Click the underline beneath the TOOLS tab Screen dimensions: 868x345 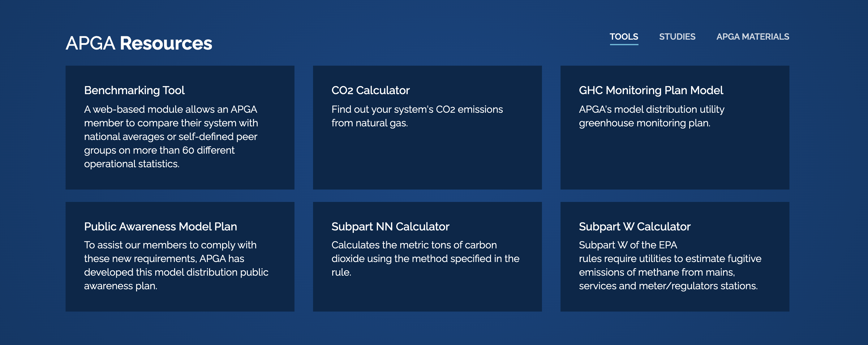click(x=624, y=44)
